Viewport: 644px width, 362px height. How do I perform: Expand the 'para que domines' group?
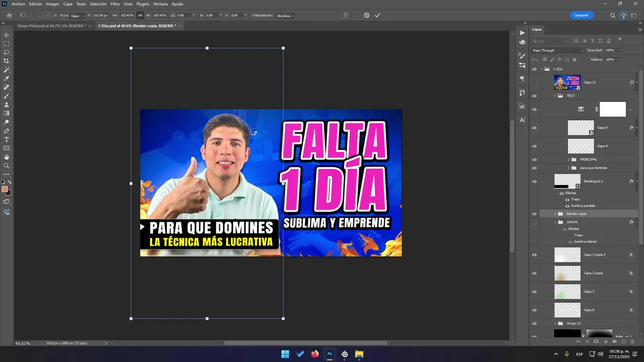pos(569,168)
